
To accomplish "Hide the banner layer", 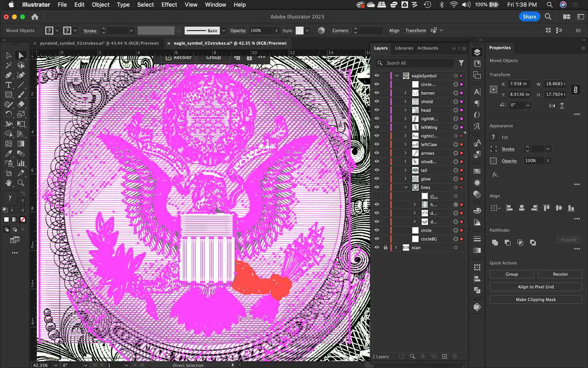I will (377, 93).
